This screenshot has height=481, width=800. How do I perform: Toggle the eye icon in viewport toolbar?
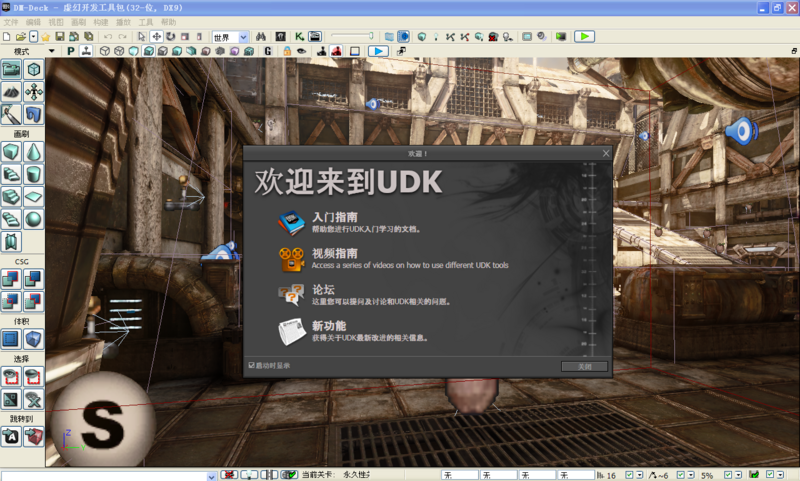point(302,51)
